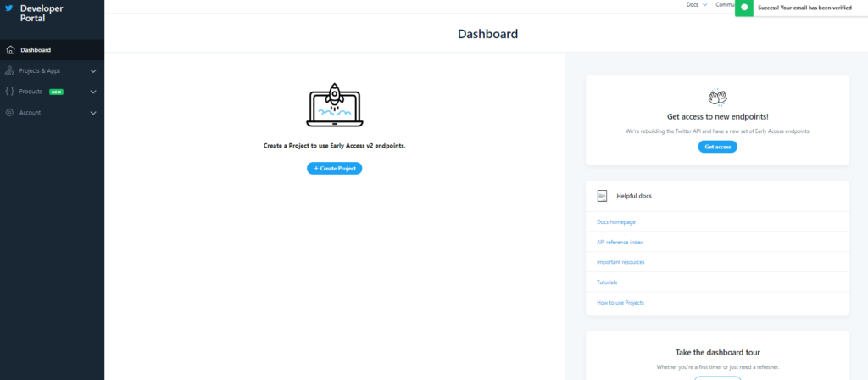
Task: Expand the Account section chevron
Action: tap(93, 113)
